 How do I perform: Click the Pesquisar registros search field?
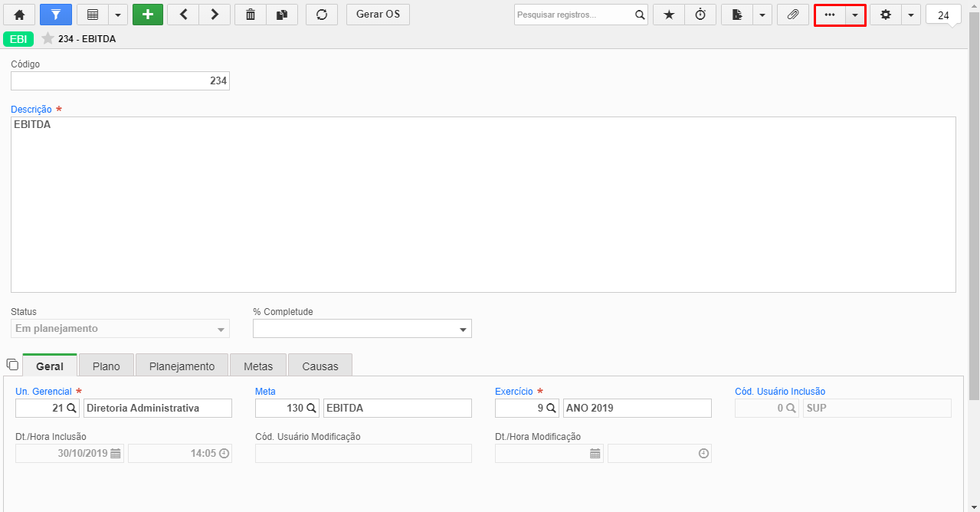coord(573,15)
